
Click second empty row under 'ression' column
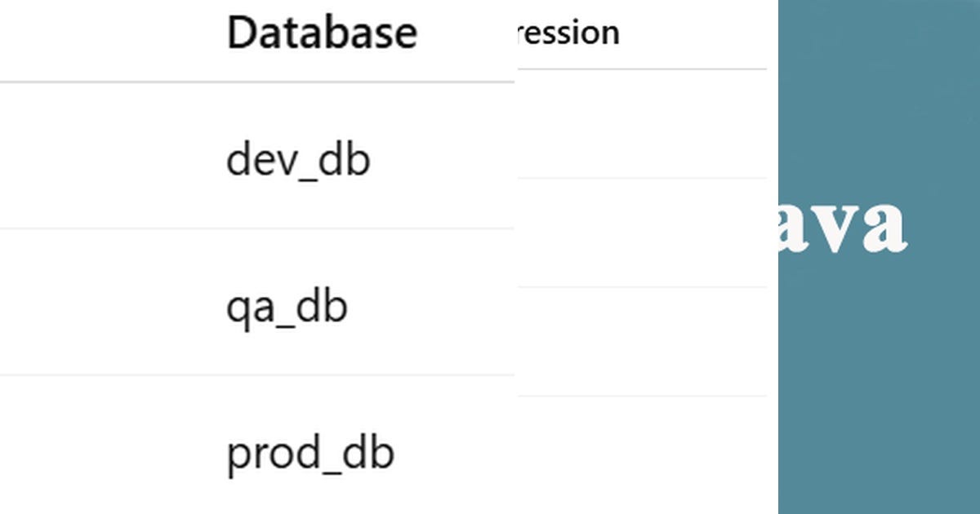(642, 233)
